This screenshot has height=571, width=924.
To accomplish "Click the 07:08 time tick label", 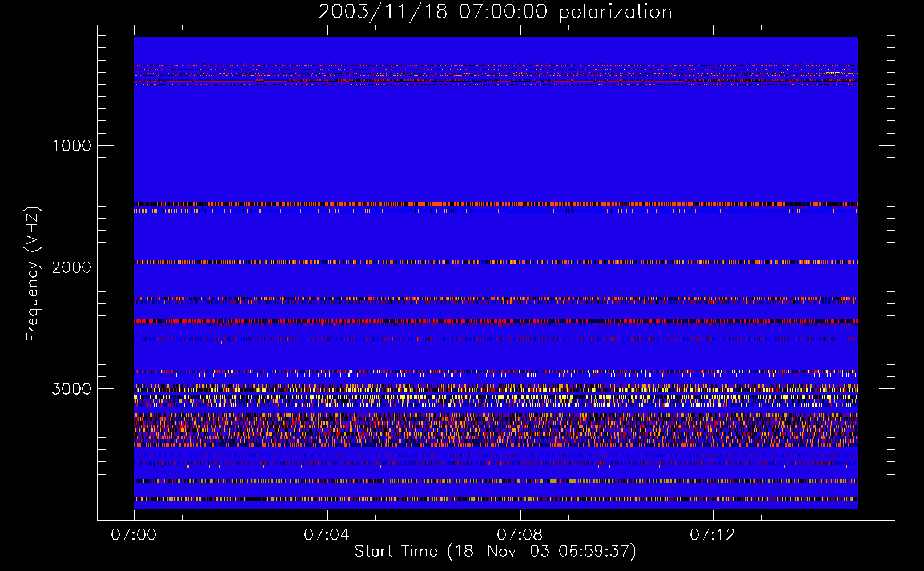I will tap(520, 535).
